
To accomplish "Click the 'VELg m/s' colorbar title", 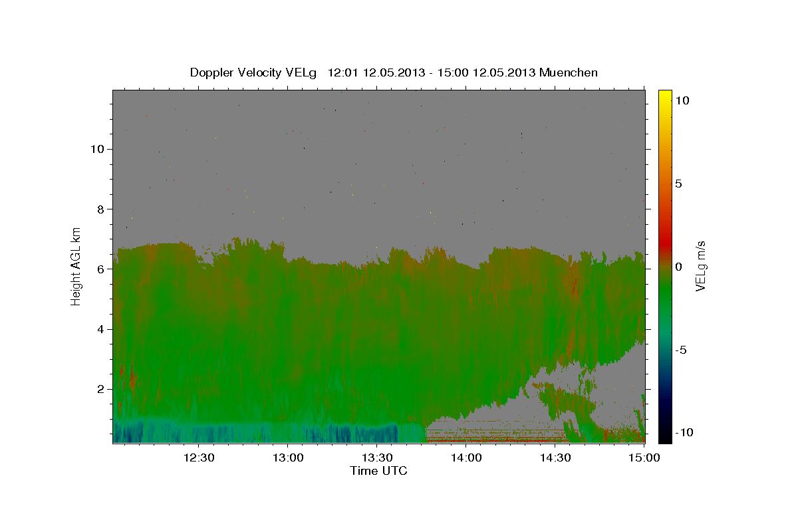I will (x=701, y=266).
